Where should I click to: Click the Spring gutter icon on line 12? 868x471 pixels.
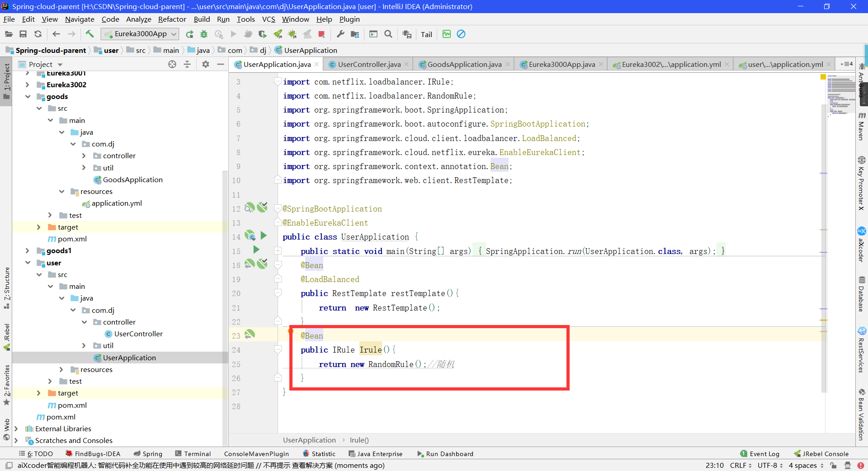(x=250, y=207)
